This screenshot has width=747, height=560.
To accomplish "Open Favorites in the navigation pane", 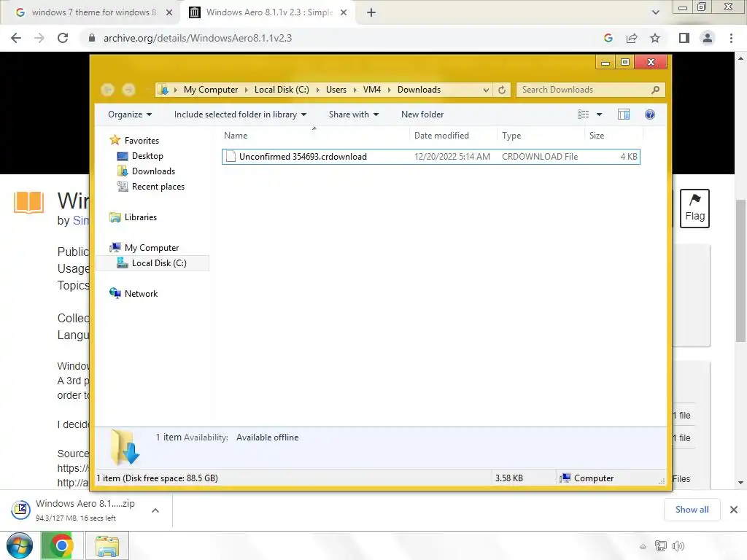I will 142,141.
